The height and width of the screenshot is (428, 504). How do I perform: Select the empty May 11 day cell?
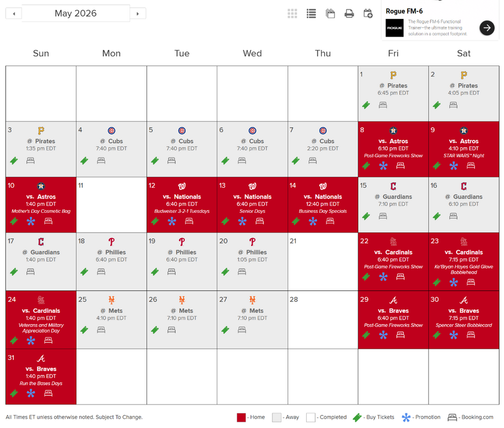[112, 205]
